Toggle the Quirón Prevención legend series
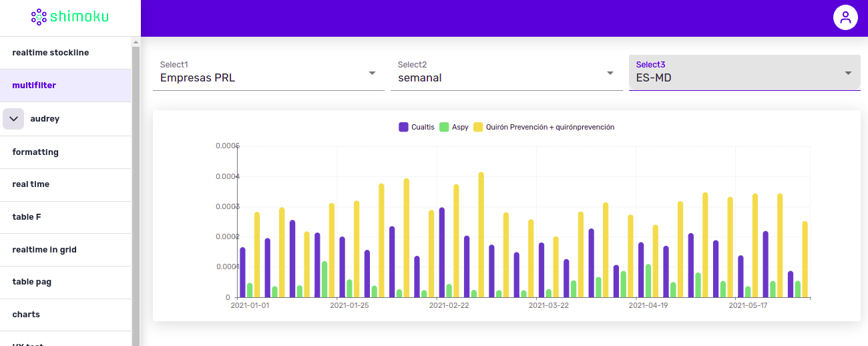 pyautogui.click(x=544, y=127)
